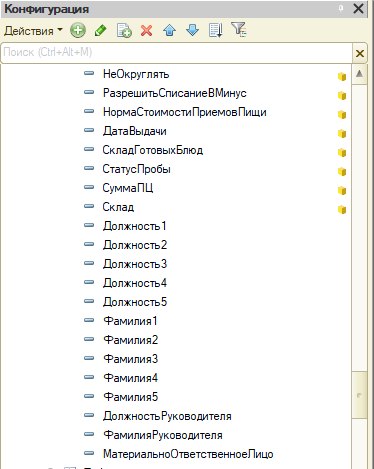Click the pin icon in title bar

[x=341, y=8]
